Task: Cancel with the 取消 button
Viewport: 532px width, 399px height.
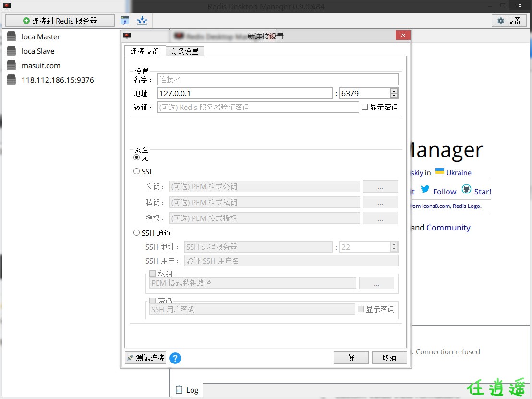Action: pyautogui.click(x=389, y=358)
